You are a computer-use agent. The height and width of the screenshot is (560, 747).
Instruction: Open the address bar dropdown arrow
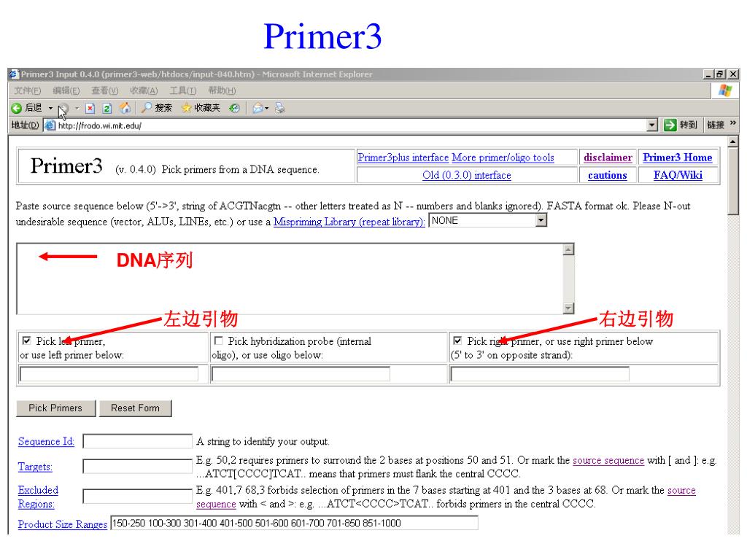tap(652, 125)
